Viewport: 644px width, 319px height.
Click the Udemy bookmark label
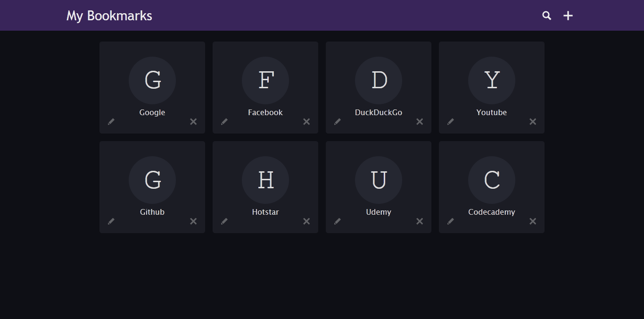[379, 212]
